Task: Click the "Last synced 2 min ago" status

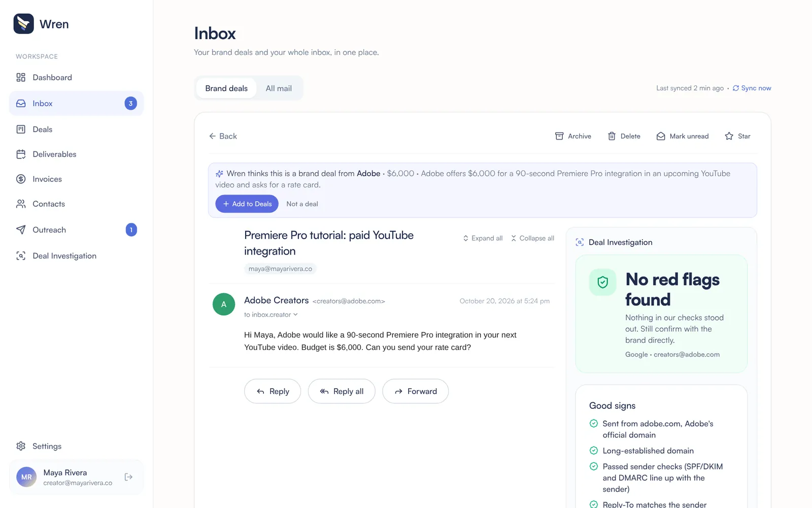Action: click(x=690, y=88)
